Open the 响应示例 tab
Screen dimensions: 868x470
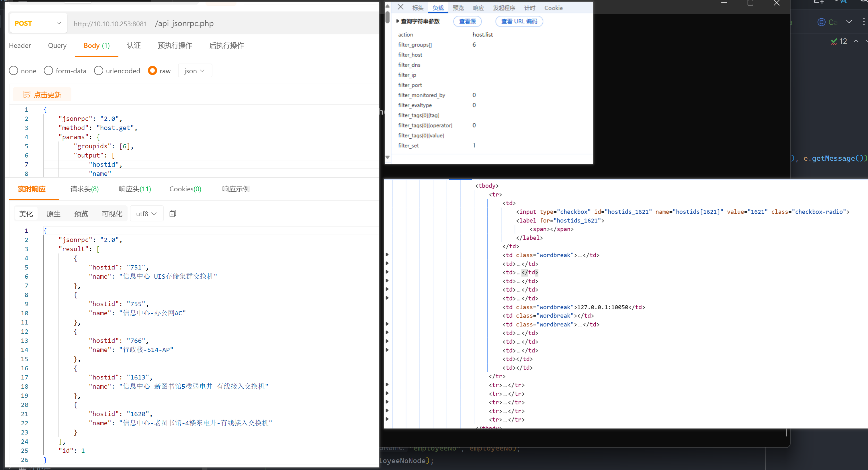click(236, 189)
